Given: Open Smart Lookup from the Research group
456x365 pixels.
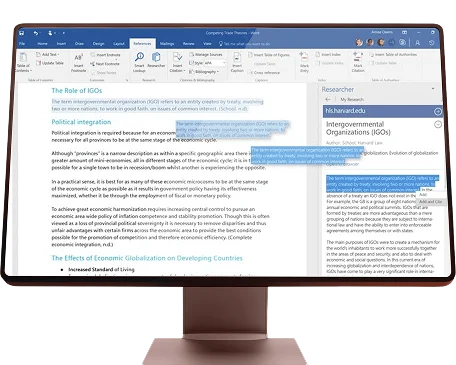Looking at the screenshot, I should [x=139, y=62].
